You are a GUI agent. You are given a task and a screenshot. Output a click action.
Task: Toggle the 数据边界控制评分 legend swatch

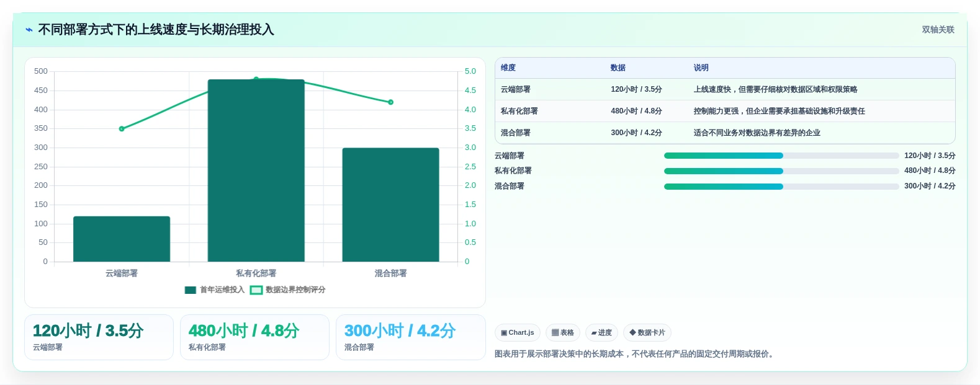256,290
